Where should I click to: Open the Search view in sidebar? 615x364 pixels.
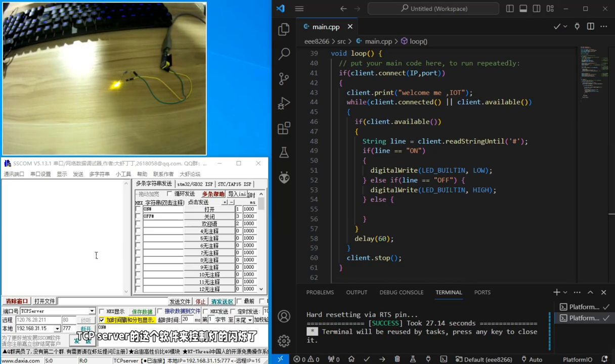(284, 54)
